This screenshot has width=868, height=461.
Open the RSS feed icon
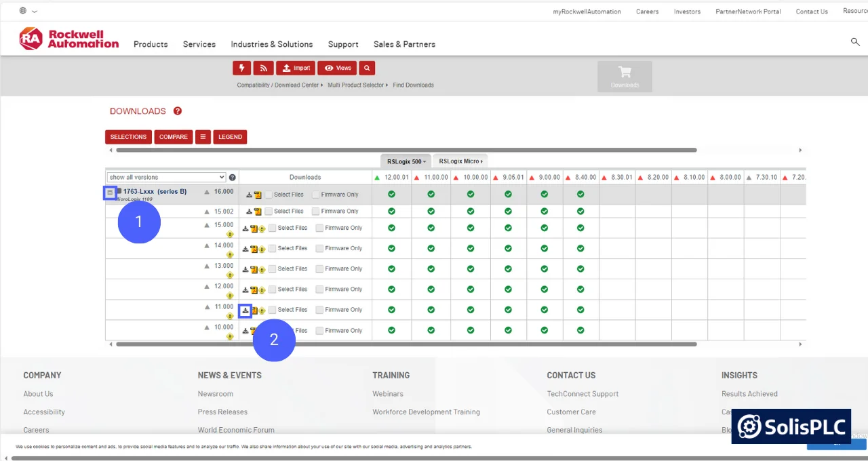tap(263, 68)
